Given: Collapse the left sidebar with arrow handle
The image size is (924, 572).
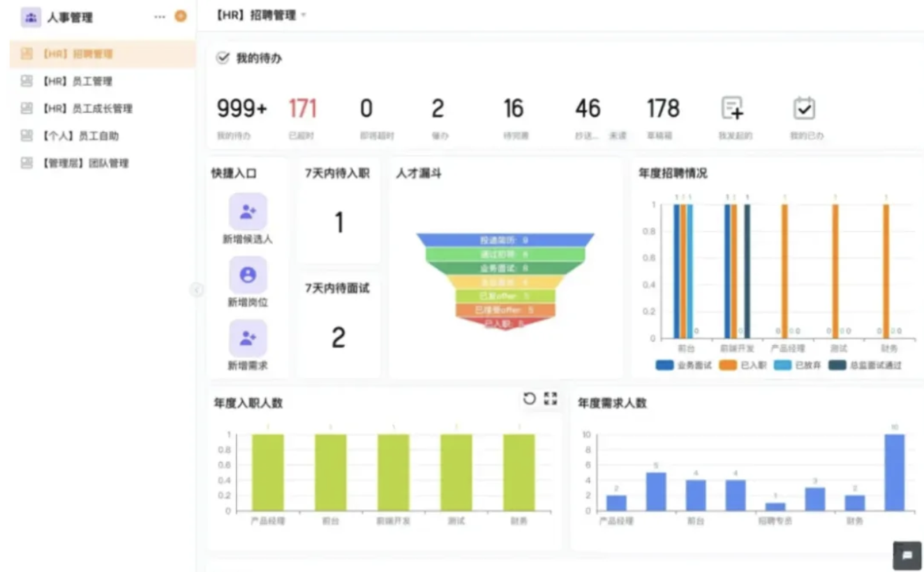Looking at the screenshot, I should 197,289.
